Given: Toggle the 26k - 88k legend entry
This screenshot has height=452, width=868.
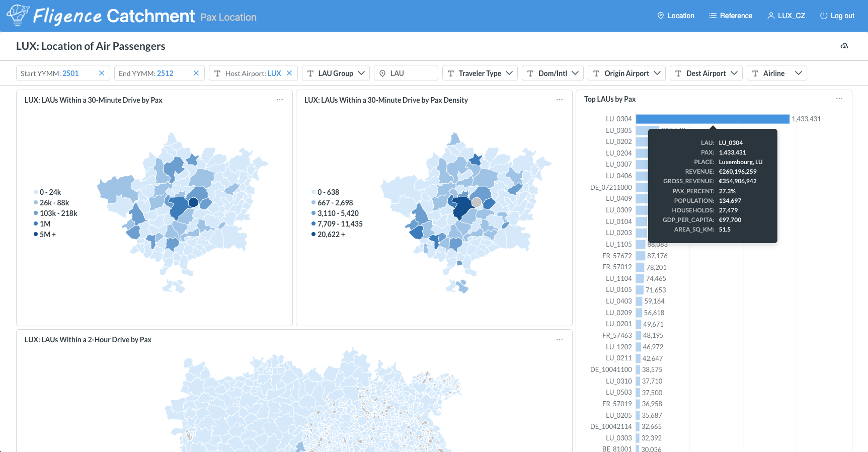Looking at the screenshot, I should [x=54, y=203].
